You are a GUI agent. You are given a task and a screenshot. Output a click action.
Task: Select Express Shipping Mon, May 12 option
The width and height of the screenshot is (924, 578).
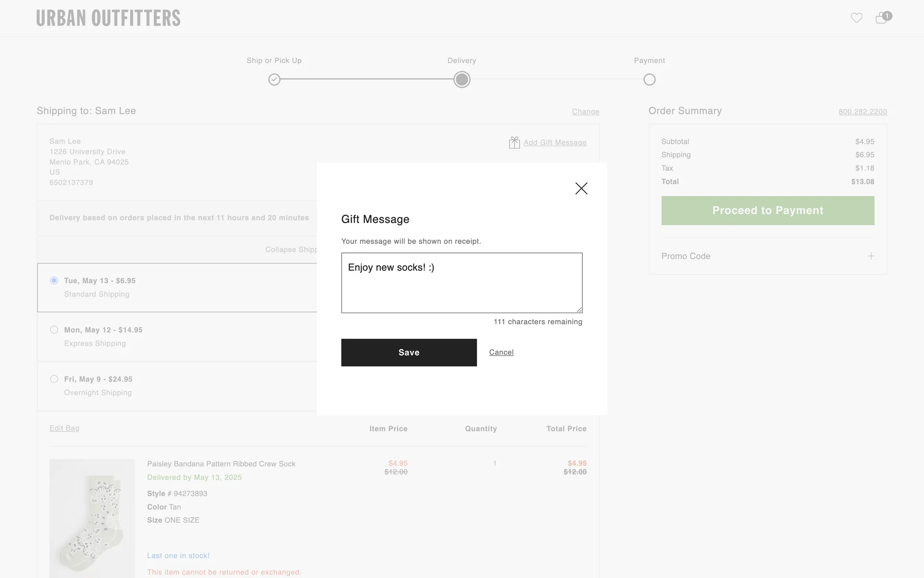(54, 330)
